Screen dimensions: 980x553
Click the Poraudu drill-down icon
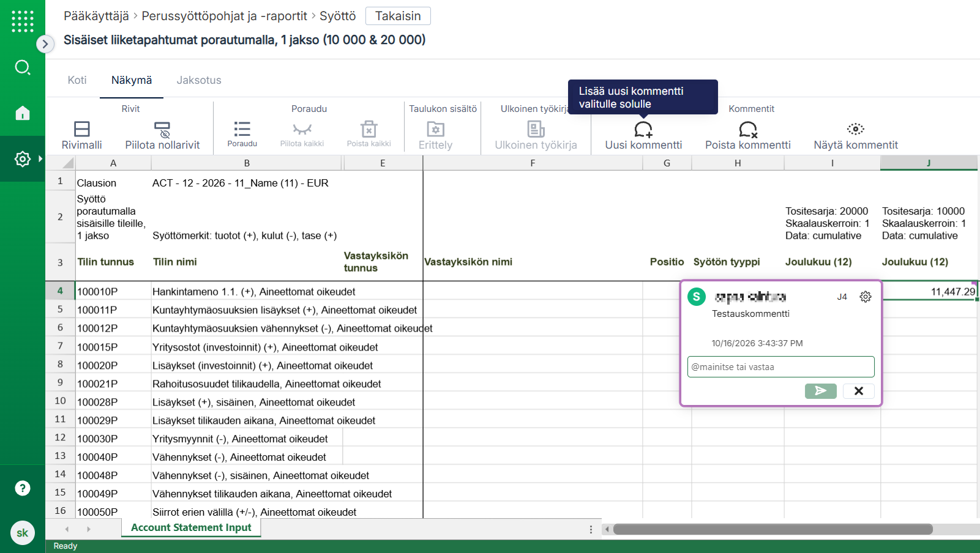pyautogui.click(x=242, y=134)
